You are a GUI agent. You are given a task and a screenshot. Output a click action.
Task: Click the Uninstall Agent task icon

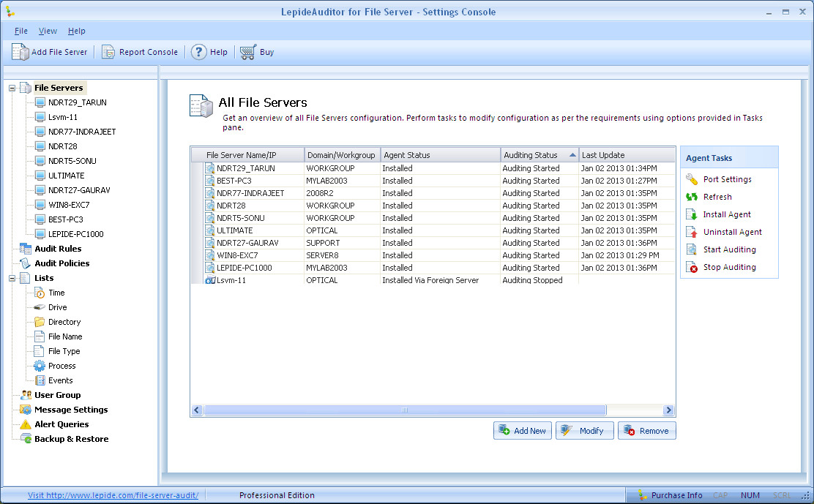click(x=692, y=233)
